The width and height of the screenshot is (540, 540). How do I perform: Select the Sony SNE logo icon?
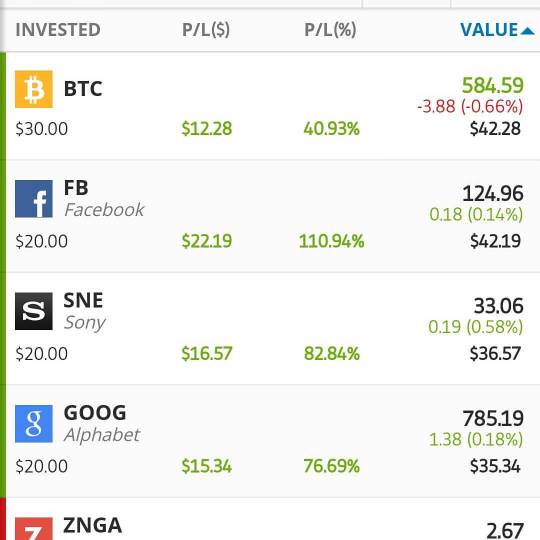click(34, 311)
